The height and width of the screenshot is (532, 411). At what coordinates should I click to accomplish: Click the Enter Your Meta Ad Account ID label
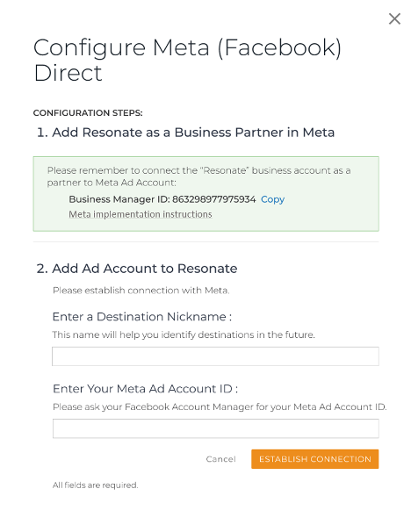coord(145,389)
